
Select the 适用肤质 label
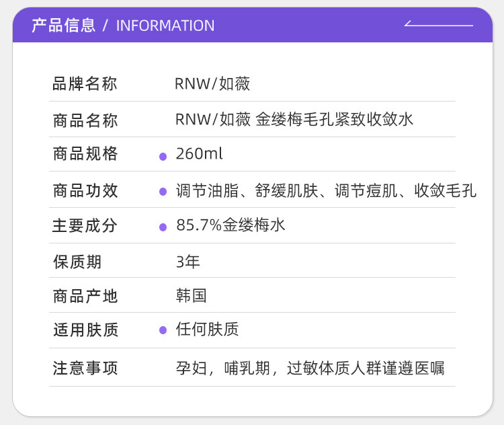tap(85, 330)
